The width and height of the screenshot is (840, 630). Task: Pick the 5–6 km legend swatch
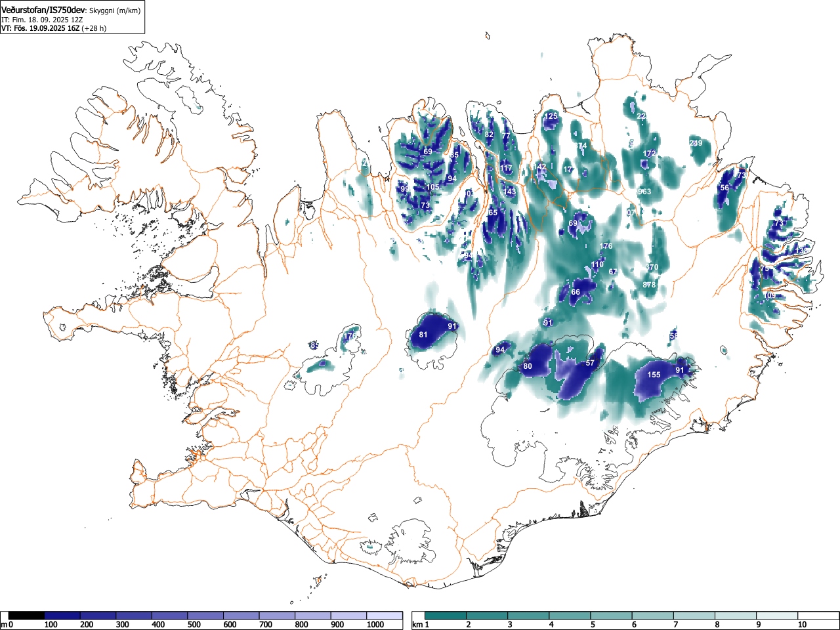[612, 616]
